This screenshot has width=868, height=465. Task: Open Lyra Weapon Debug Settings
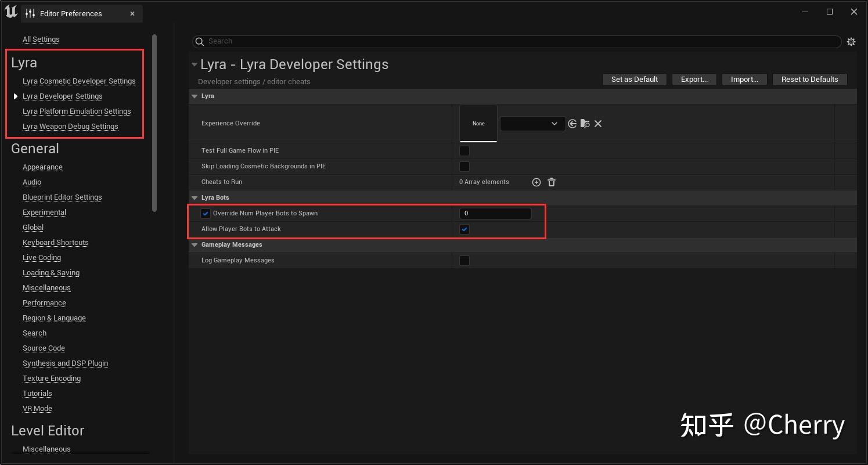(70, 127)
